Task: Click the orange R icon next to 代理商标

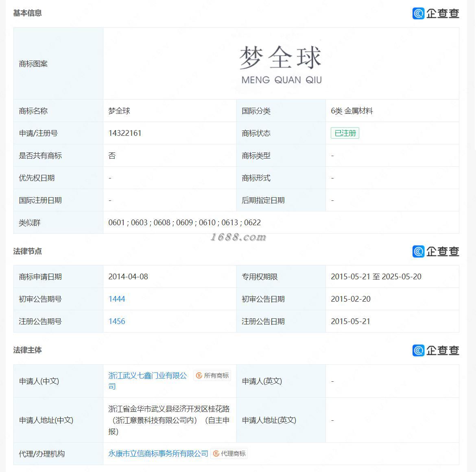Action: (x=216, y=453)
